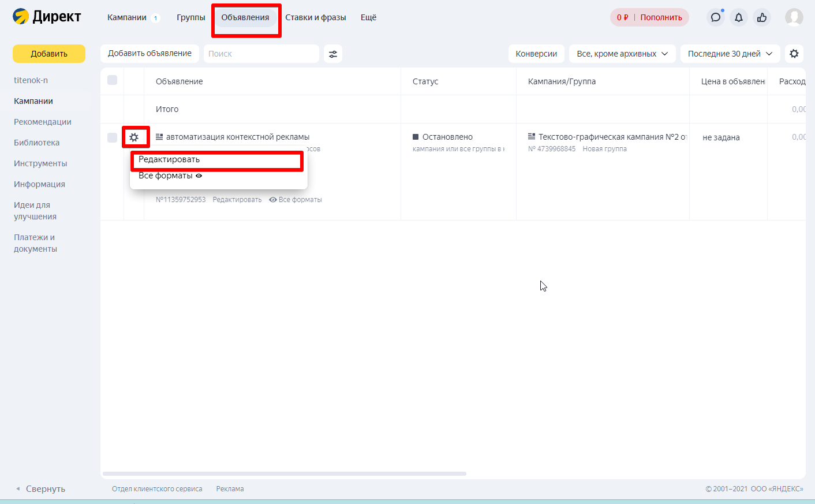
Task: Open the Ставки и фразы tab
Action: (316, 17)
